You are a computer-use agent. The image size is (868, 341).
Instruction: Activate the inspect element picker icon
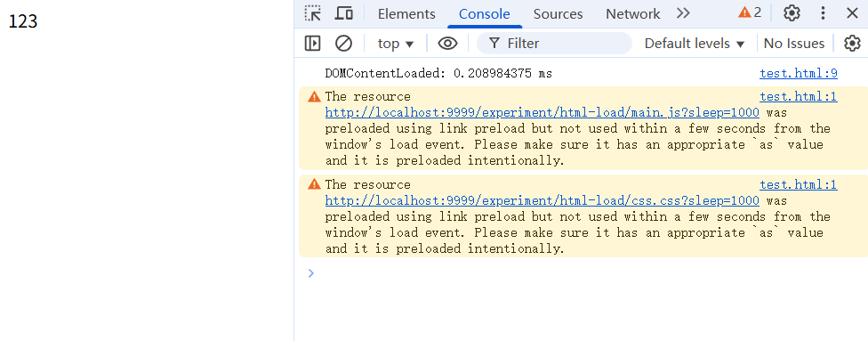[313, 13]
